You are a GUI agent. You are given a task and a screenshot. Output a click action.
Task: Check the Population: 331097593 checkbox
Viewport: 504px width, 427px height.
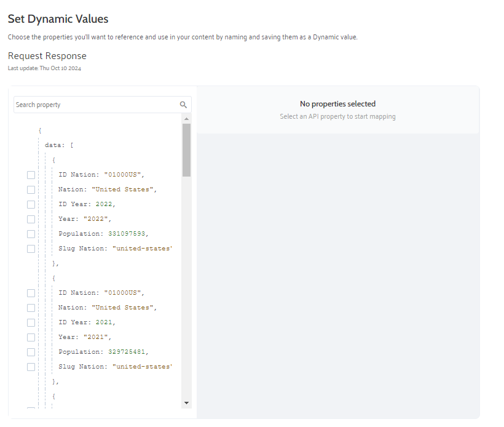pos(31,234)
